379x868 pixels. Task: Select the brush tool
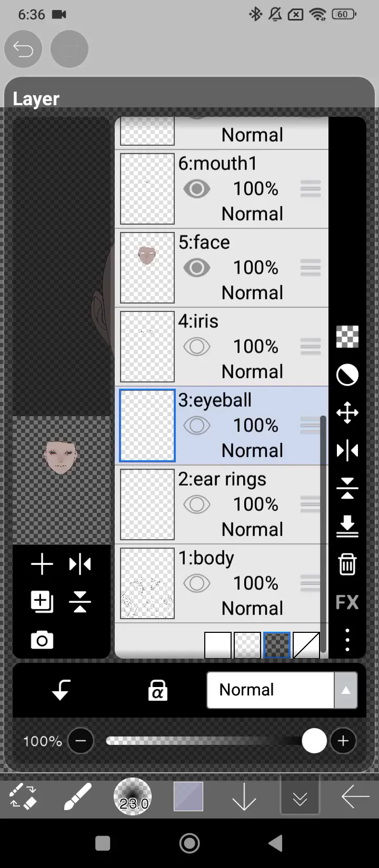pyautogui.click(x=77, y=797)
